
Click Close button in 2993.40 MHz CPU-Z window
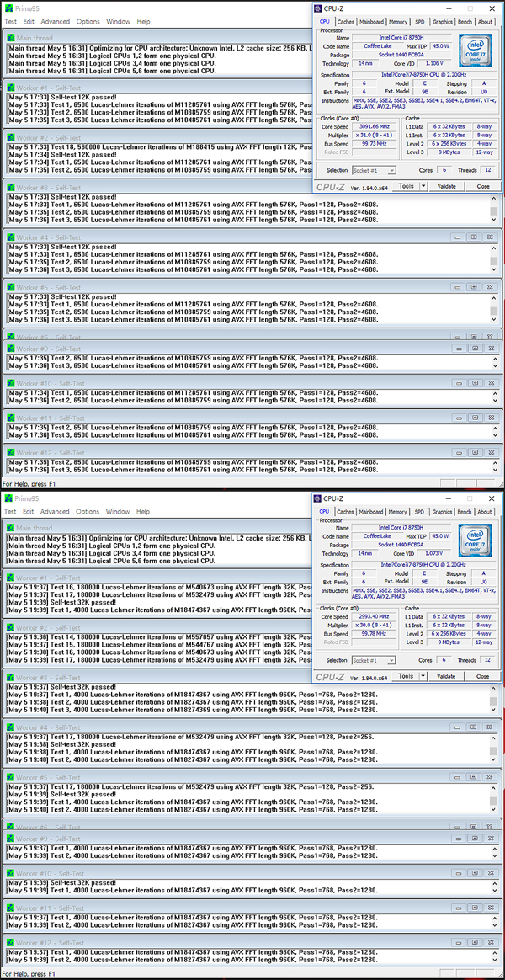[482, 676]
